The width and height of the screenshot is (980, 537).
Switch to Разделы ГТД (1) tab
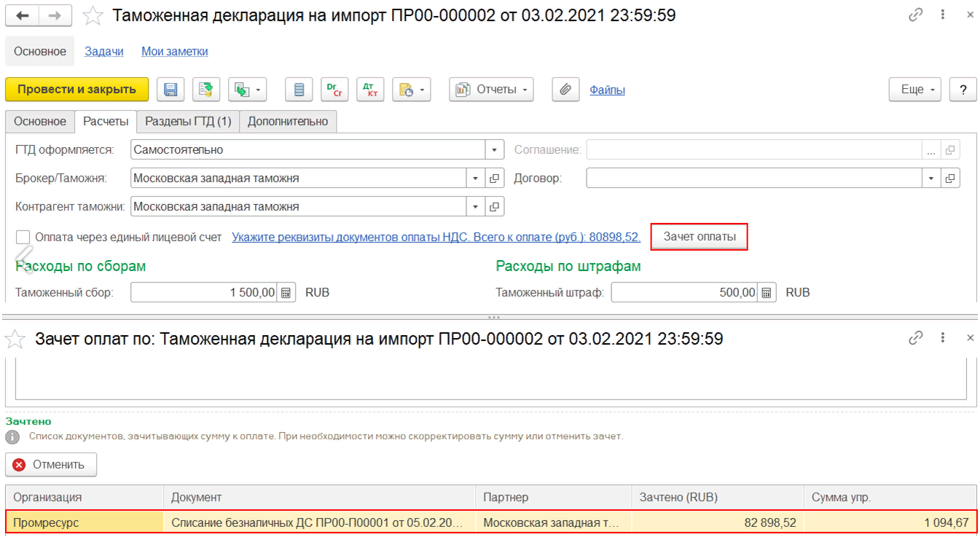[188, 122]
